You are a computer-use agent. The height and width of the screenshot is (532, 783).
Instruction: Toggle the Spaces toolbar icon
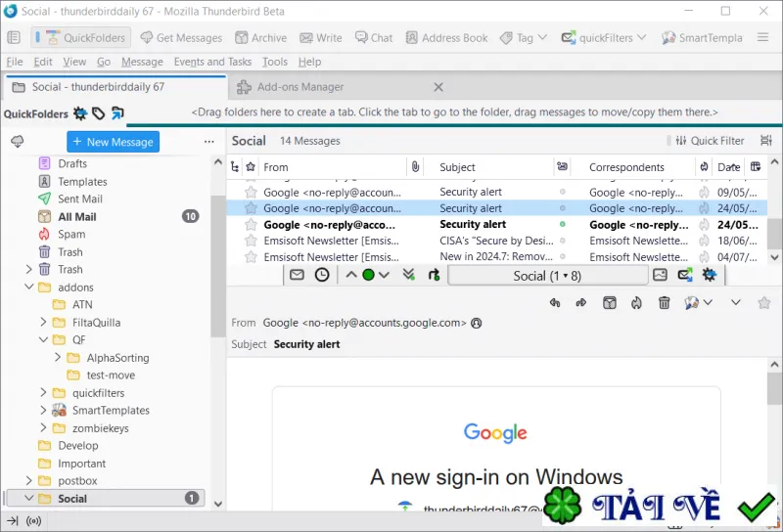[14, 37]
